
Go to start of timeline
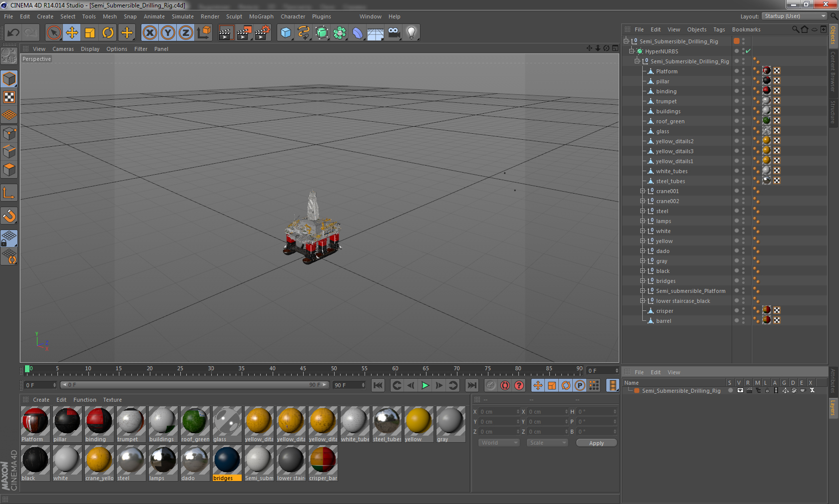click(378, 385)
